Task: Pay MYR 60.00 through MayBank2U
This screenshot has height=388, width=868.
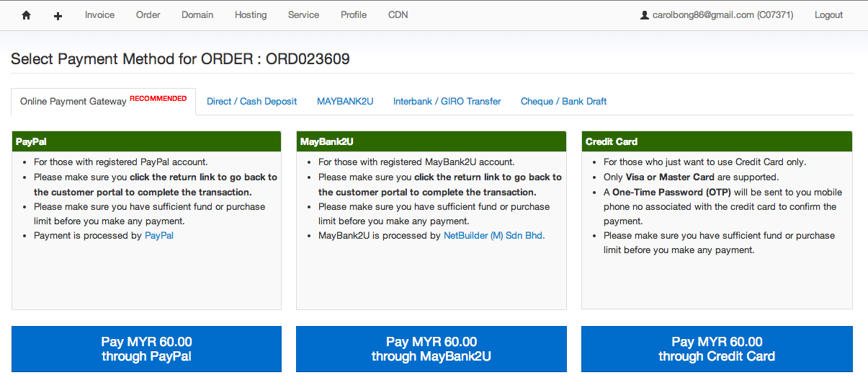Action: coord(431,349)
